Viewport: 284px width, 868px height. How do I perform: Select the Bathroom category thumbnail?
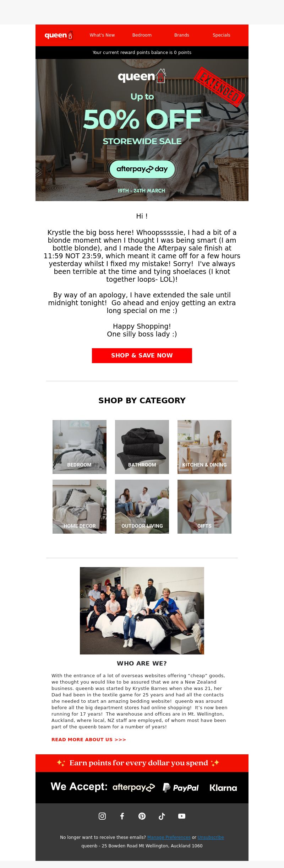[142, 447]
